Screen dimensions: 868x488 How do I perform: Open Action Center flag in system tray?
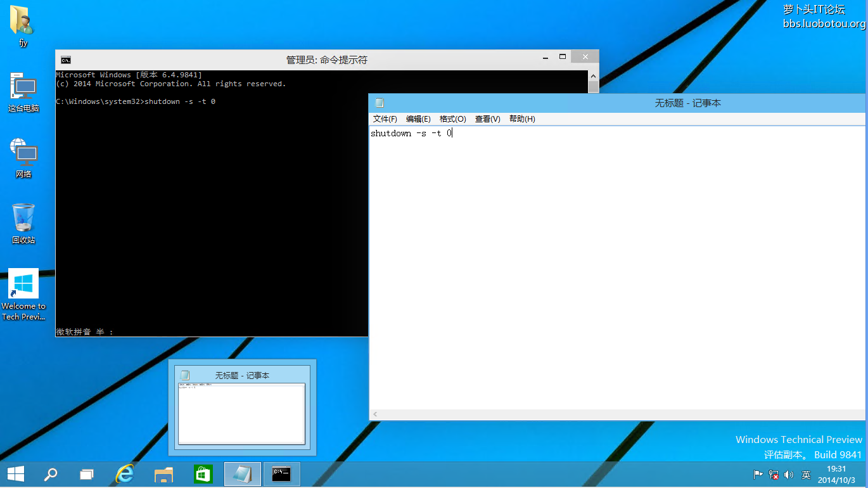(x=758, y=475)
